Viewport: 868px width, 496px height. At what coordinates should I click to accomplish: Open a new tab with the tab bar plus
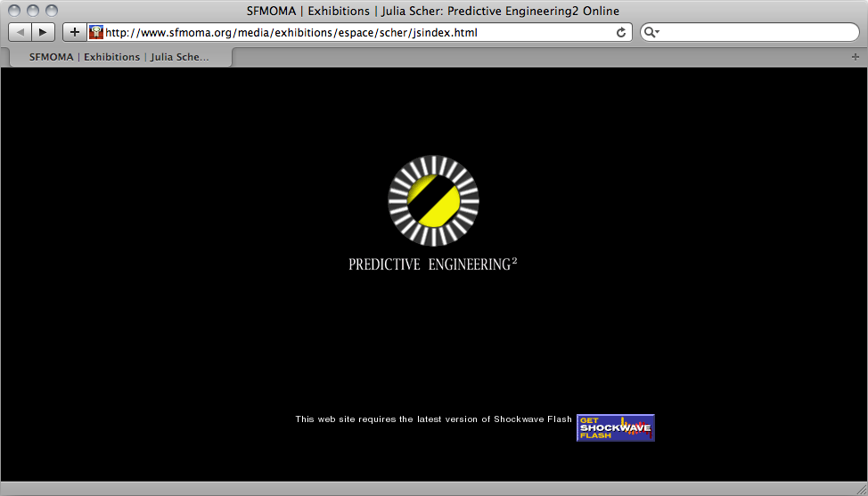tap(856, 57)
